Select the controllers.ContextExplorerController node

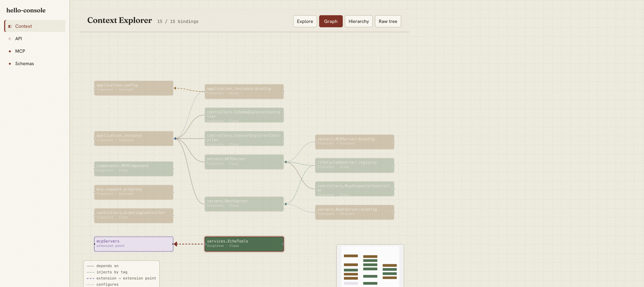pyautogui.click(x=244, y=139)
